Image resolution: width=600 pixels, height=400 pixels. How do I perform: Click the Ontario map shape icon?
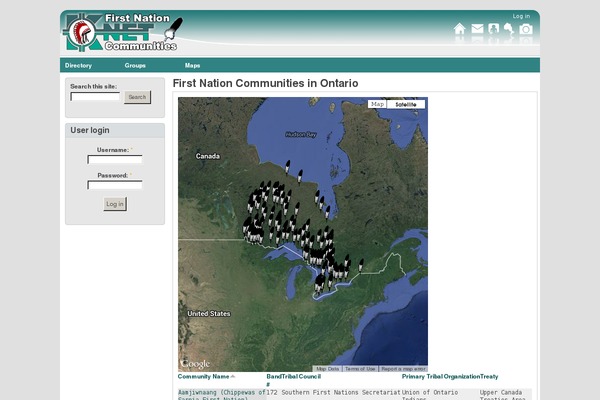coord(509,29)
